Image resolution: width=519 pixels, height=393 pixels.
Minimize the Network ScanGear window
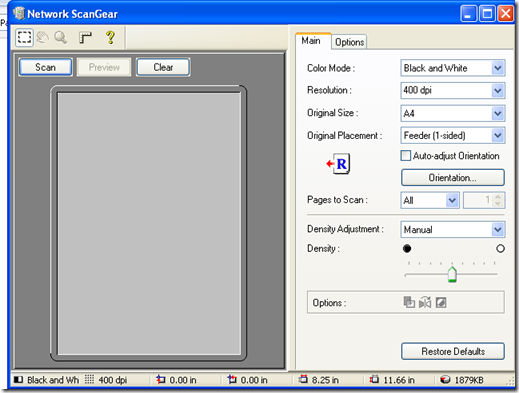click(x=468, y=14)
